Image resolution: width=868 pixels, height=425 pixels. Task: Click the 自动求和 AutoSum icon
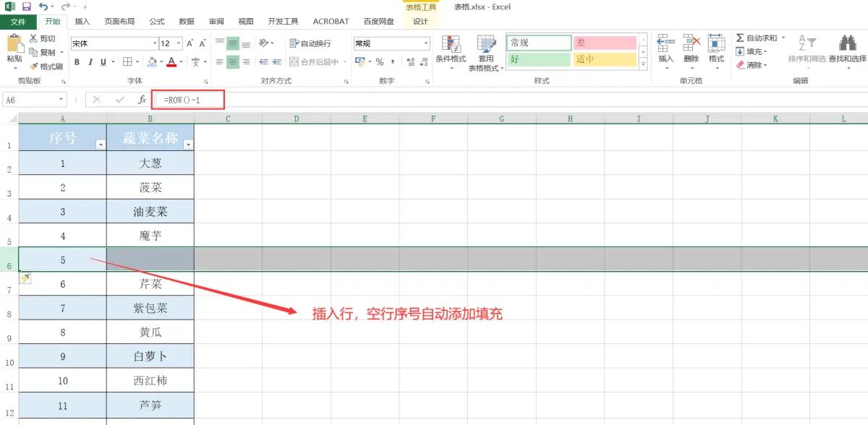(739, 38)
